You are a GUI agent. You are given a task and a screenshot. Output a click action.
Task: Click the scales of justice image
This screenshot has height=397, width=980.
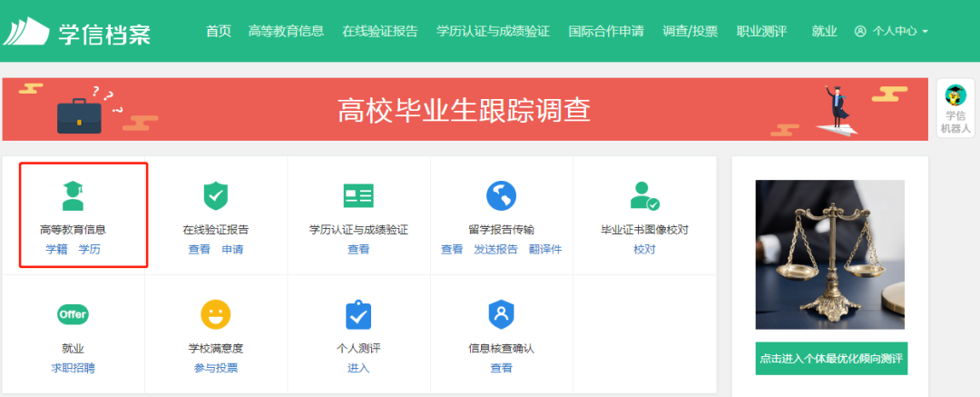click(x=830, y=254)
